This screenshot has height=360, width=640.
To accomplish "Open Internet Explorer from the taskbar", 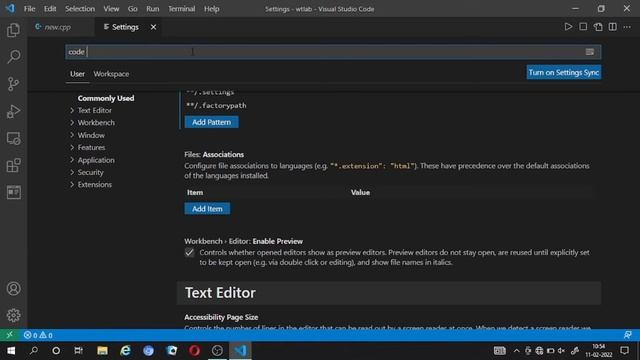I will [x=125, y=351].
